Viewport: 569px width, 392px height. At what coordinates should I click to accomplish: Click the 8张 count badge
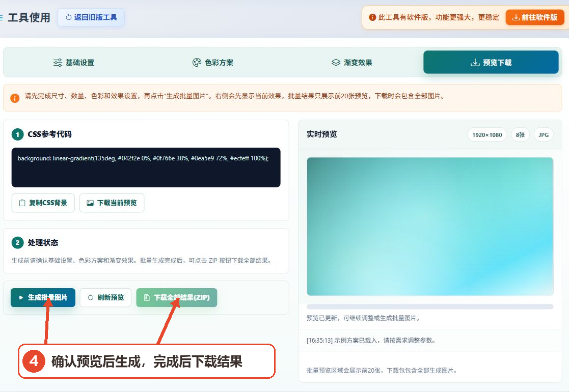tap(521, 135)
